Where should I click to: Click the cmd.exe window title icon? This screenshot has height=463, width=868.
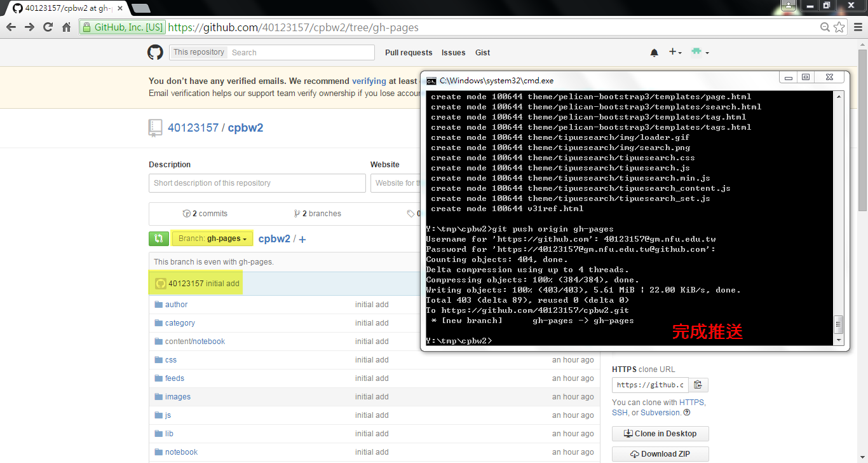tap(431, 81)
